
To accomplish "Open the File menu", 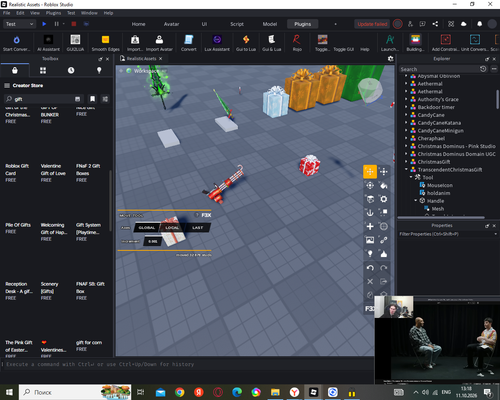I will pos(6,13).
